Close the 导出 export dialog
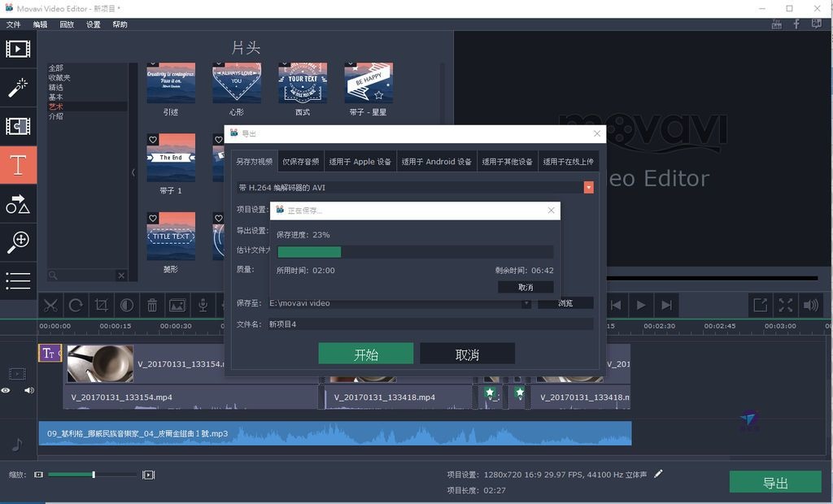 pyautogui.click(x=597, y=134)
